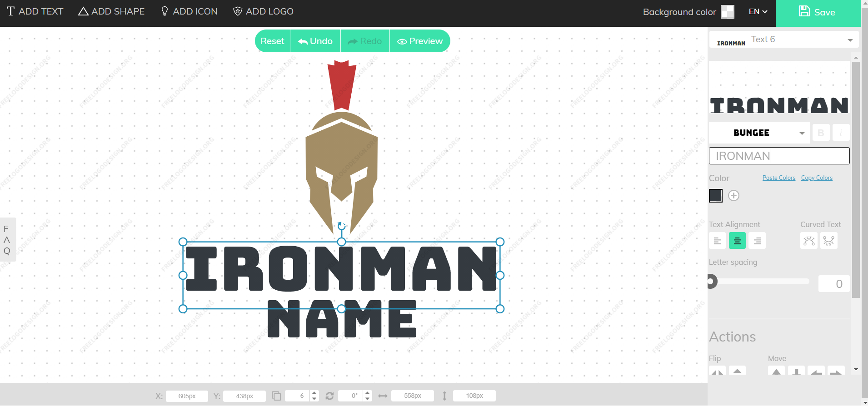The width and height of the screenshot is (868, 406).
Task: Decrease the rotation angle
Action: 368,399
